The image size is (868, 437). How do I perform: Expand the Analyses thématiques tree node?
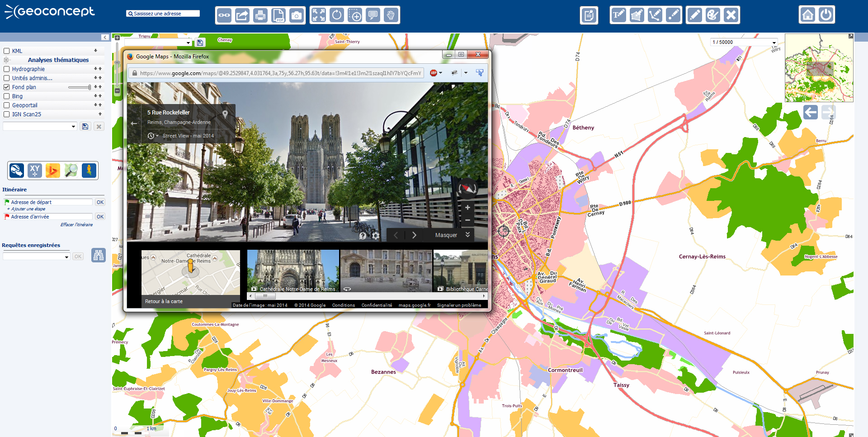tap(6, 60)
